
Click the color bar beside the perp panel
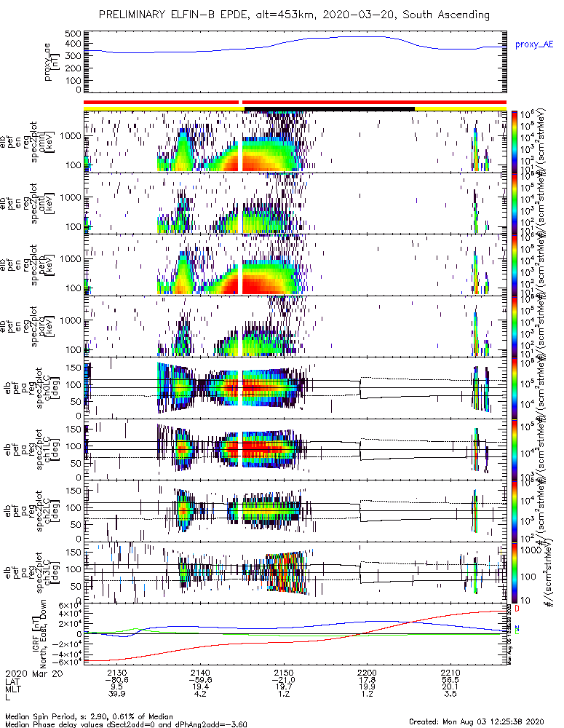(x=515, y=265)
